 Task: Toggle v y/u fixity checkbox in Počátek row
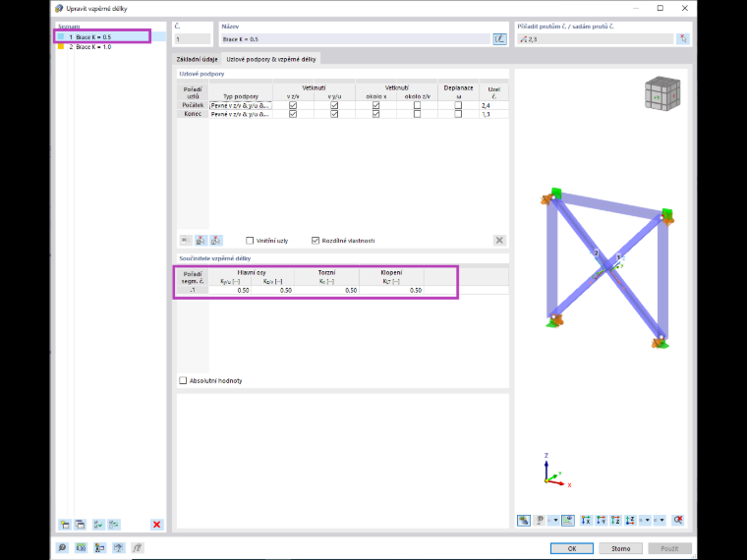coord(334,105)
